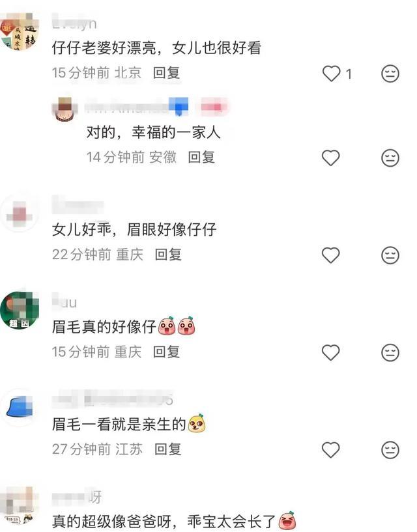Reply to the 22分钟前 重庆 comment
The height and width of the screenshot is (532, 417).
(x=169, y=255)
